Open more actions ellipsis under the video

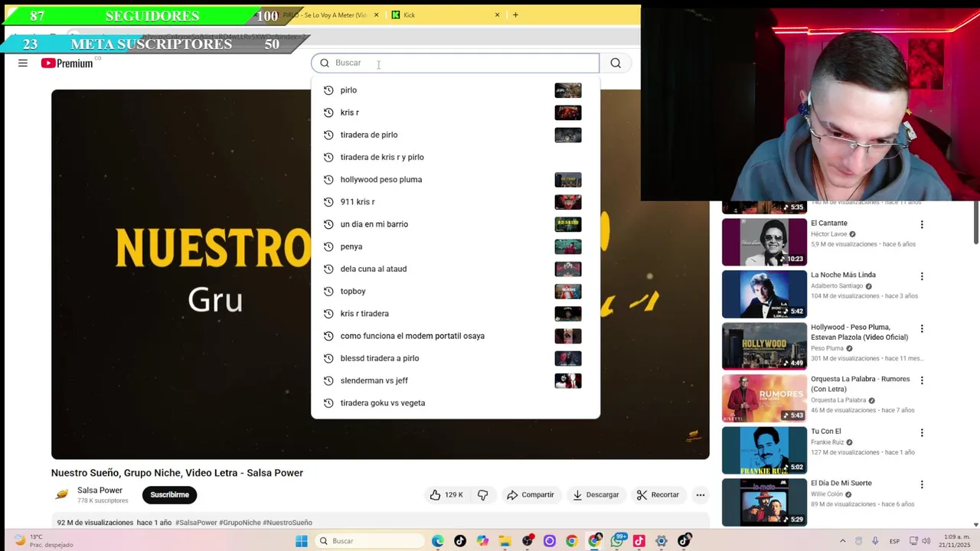pos(700,495)
